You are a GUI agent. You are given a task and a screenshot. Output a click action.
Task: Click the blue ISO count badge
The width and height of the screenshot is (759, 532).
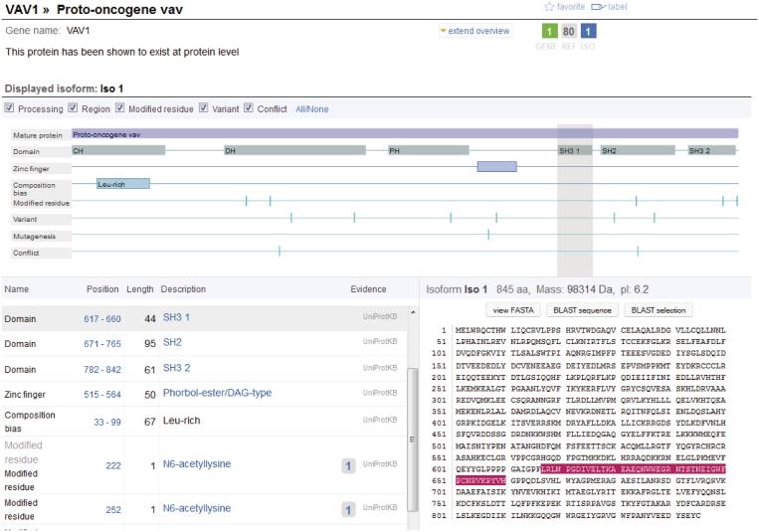(x=589, y=32)
